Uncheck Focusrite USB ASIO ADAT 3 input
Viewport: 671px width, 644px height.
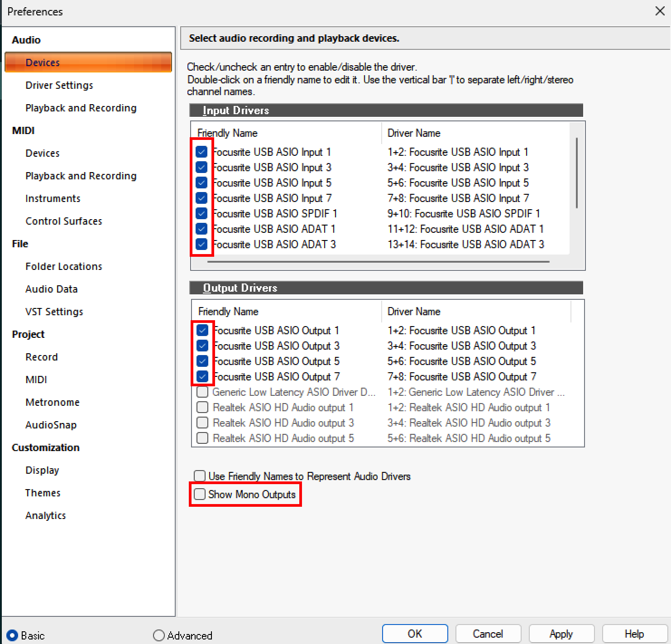(x=201, y=244)
